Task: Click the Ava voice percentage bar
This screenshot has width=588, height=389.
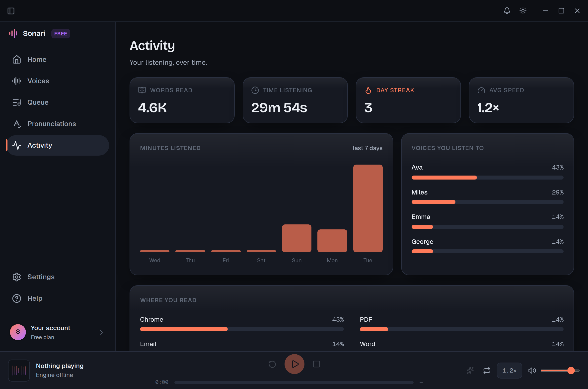Action: coord(487,177)
